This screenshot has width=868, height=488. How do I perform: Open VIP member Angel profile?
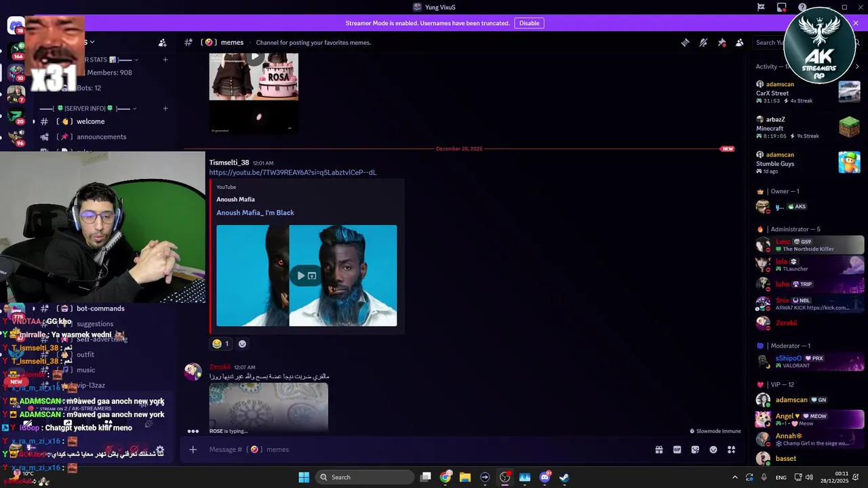808,420
